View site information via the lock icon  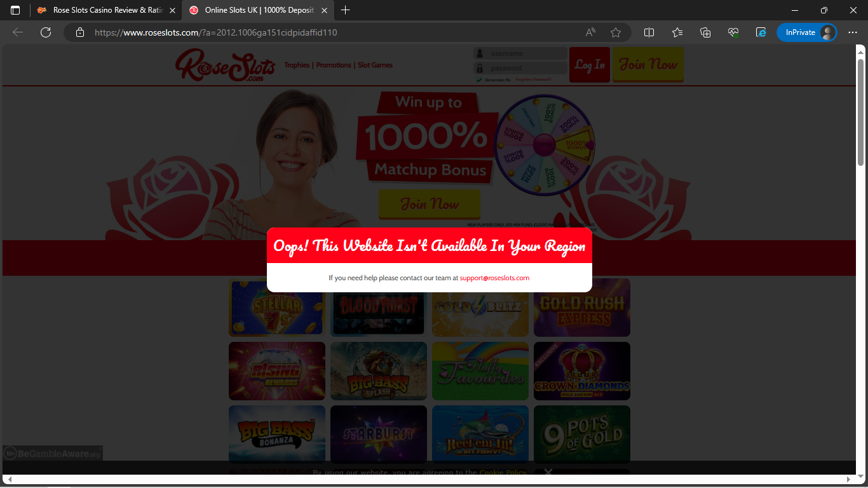point(80,32)
